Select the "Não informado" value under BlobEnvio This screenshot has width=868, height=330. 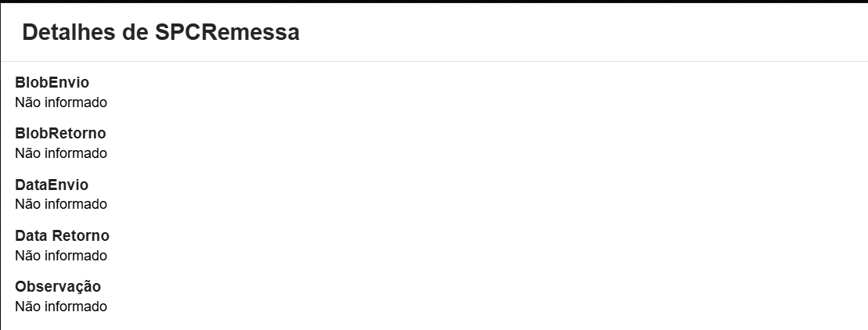coord(61,102)
